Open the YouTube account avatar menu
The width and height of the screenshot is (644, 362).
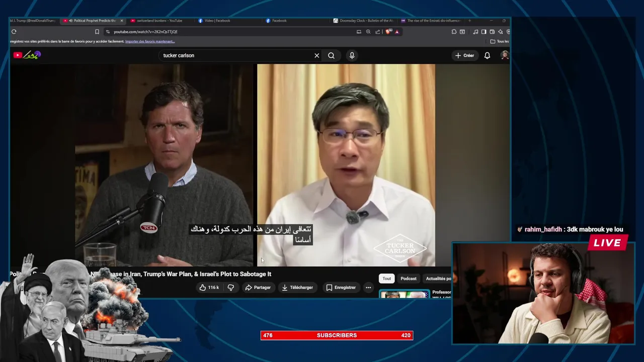pos(505,55)
